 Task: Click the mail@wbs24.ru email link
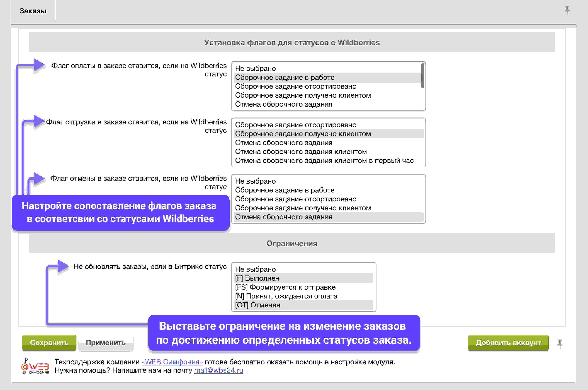tap(219, 370)
